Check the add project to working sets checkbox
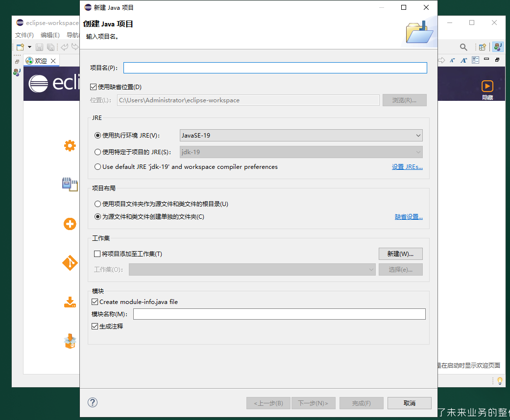The width and height of the screenshot is (510, 420). (x=97, y=254)
